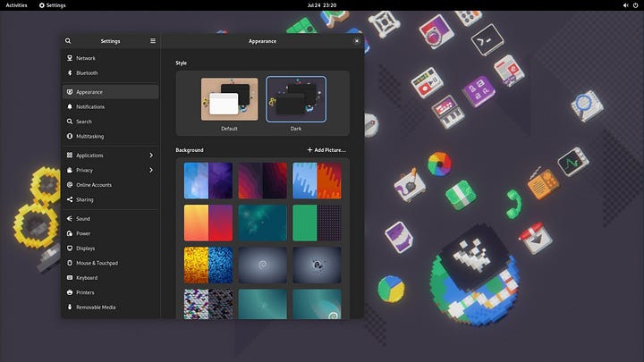The width and height of the screenshot is (644, 362).
Task: Click the Displays monitor icon
Action: [70, 248]
